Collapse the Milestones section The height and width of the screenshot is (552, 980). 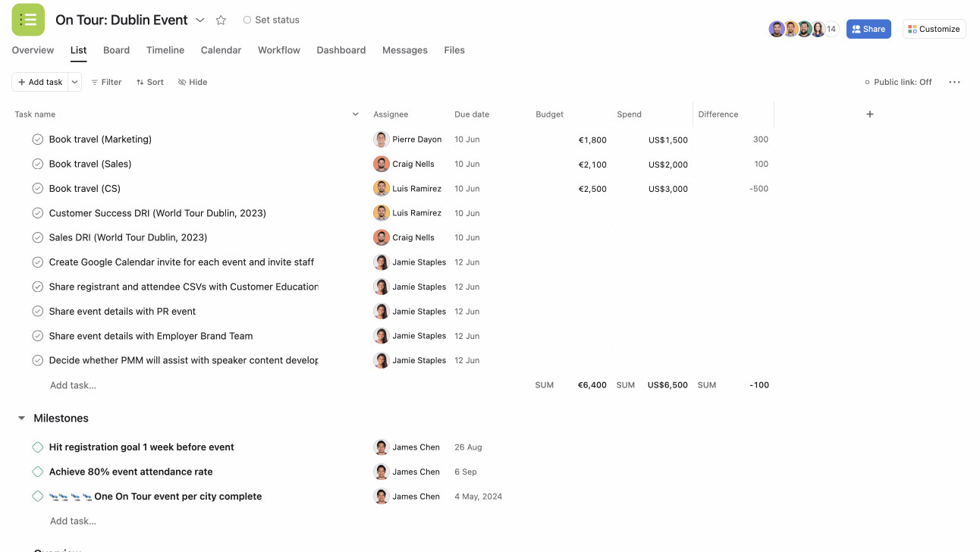(20, 418)
